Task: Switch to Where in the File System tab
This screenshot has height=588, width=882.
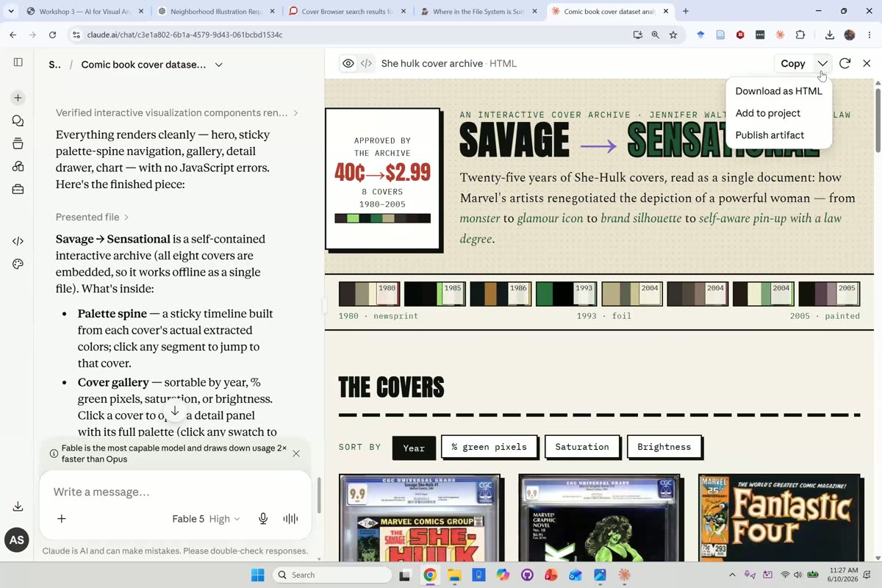Action: (x=479, y=12)
